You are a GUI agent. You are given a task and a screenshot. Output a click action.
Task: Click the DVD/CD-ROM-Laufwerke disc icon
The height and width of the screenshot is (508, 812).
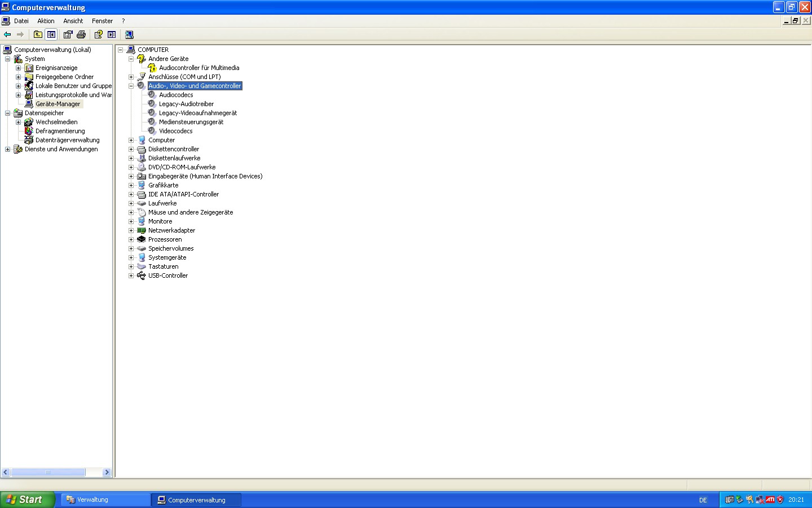142,167
